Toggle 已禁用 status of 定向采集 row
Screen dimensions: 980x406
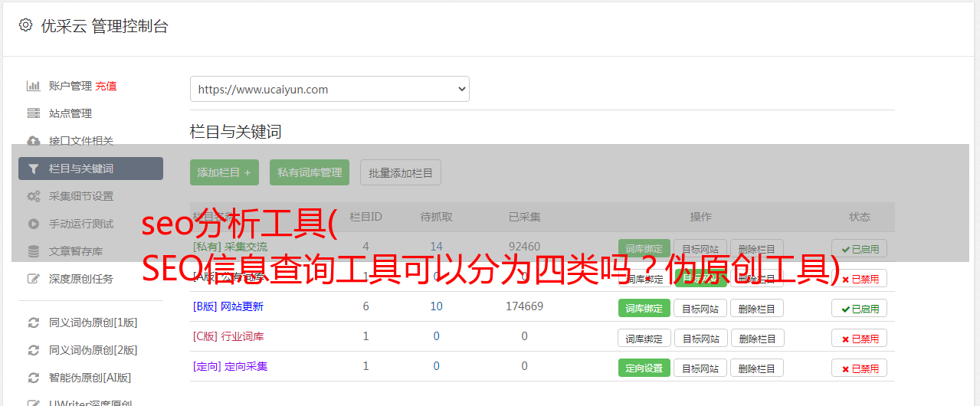[860, 368]
